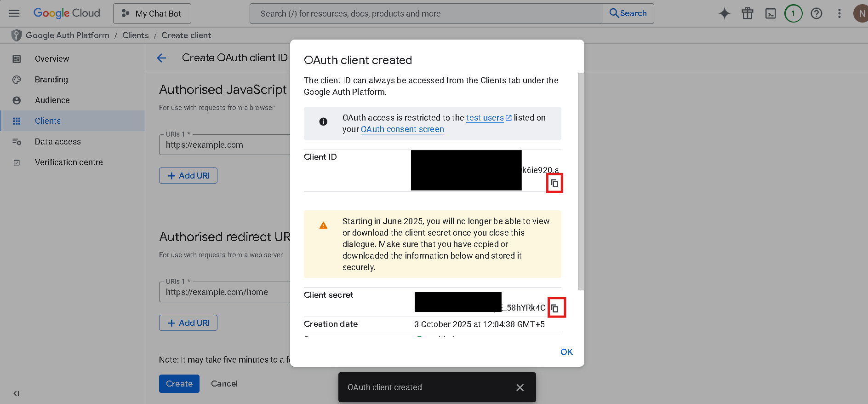This screenshot has height=404, width=868.
Task: Copy the Client ID to clipboard
Action: (554, 183)
